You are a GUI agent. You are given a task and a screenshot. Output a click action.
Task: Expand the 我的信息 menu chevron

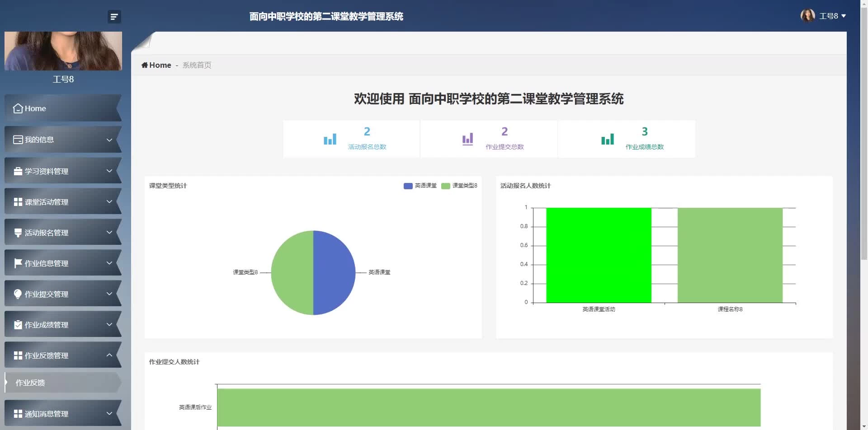(109, 140)
